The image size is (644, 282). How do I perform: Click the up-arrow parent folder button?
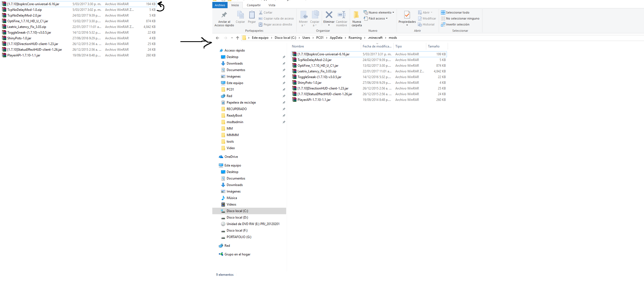tap(238, 38)
